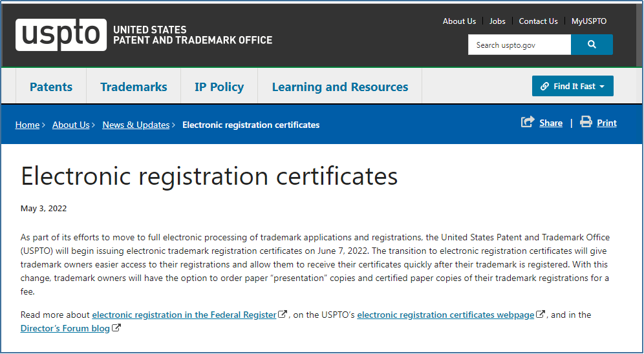Open the Patents menu
Image resolution: width=644 pixels, height=354 pixels.
point(51,87)
